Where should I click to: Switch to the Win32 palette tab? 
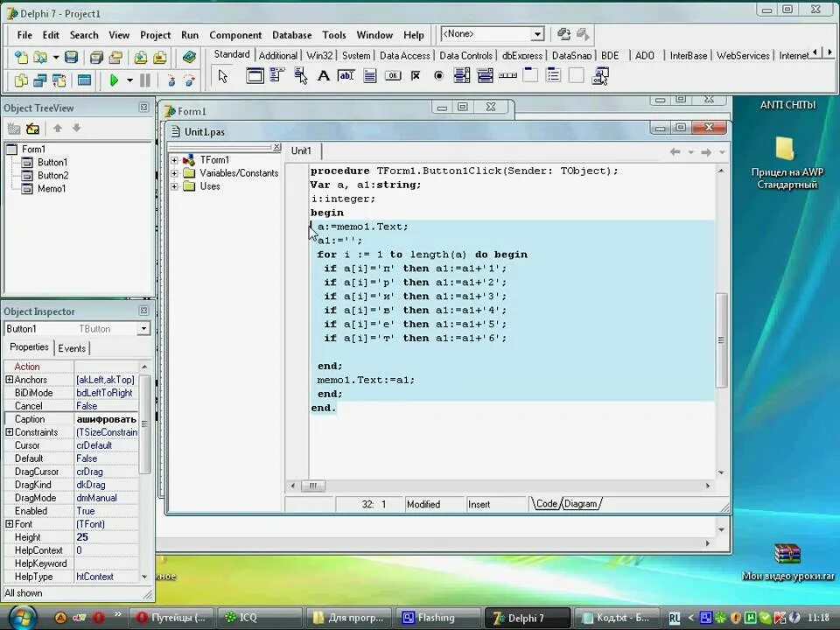pyautogui.click(x=319, y=55)
